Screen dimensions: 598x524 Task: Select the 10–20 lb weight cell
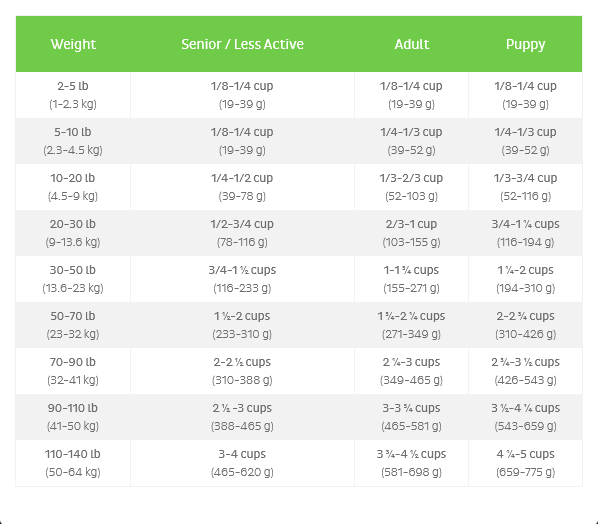tap(73, 187)
